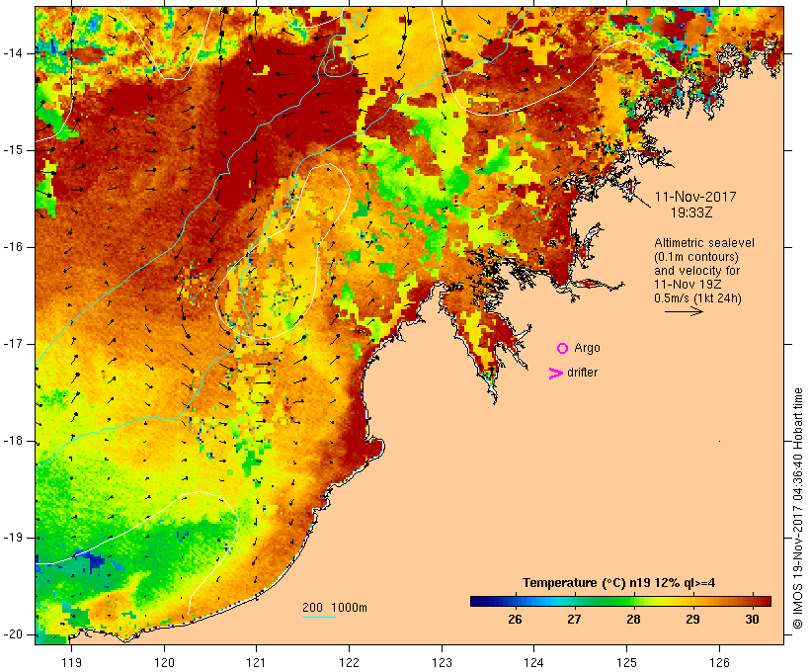Click the '122' longitude axis label

350,663
